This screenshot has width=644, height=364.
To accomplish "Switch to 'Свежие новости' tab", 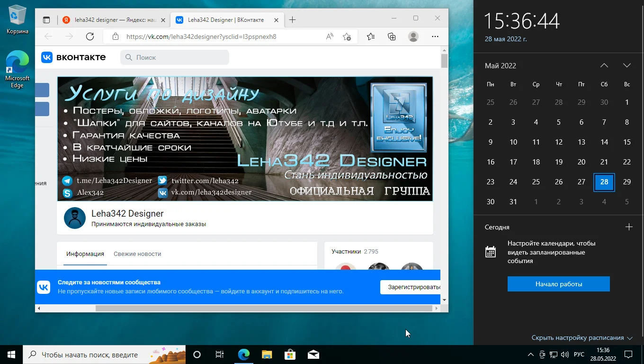I will click(x=137, y=254).
